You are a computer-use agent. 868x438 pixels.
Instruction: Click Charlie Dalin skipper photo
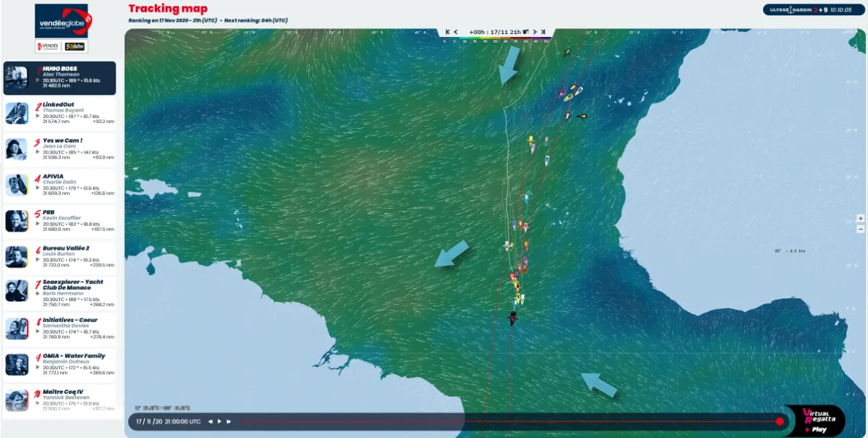tap(16, 185)
